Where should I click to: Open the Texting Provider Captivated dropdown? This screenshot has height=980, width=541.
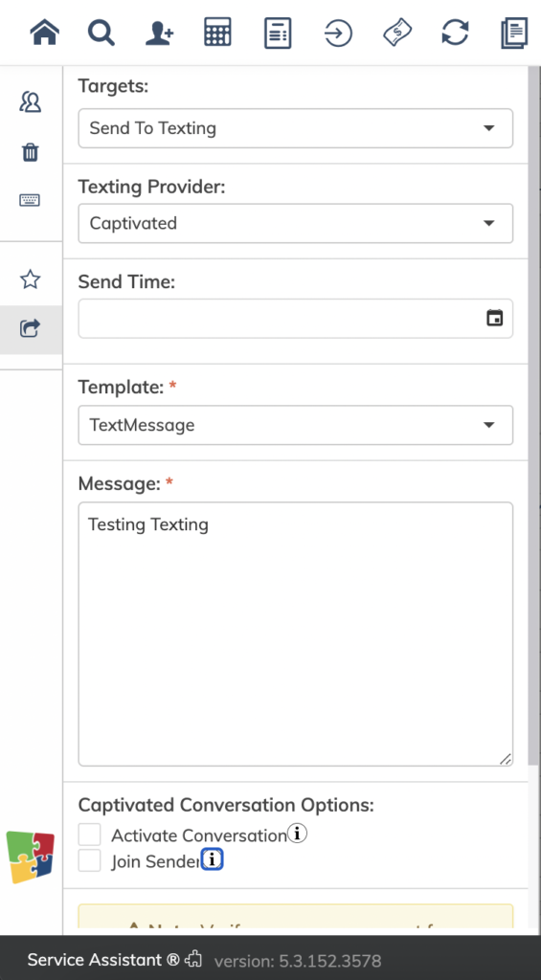(x=295, y=223)
